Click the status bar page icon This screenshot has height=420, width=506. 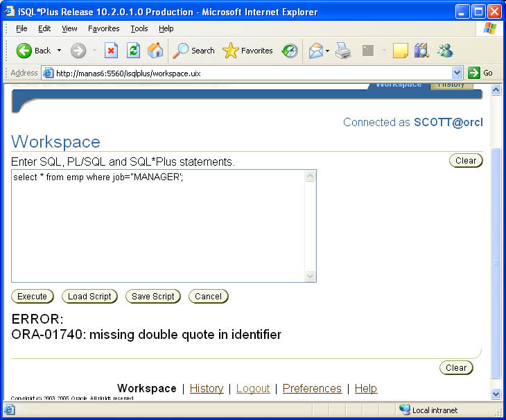pyautogui.click(x=9, y=410)
